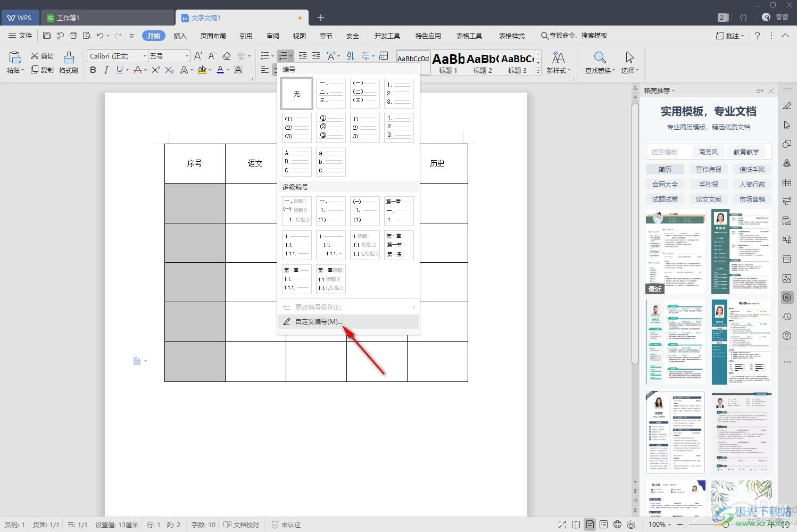Image resolution: width=797 pixels, height=532 pixels.
Task: Open the 插入 ribbon tab
Action: 180,36
